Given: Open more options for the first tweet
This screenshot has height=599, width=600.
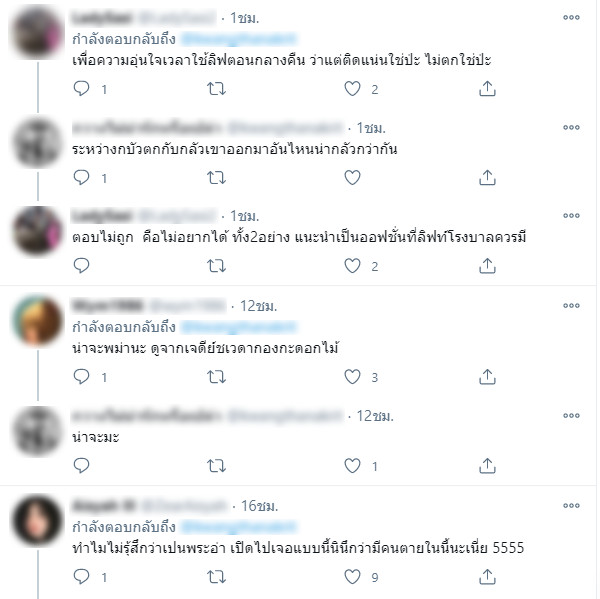Looking at the screenshot, I should pos(571,17).
